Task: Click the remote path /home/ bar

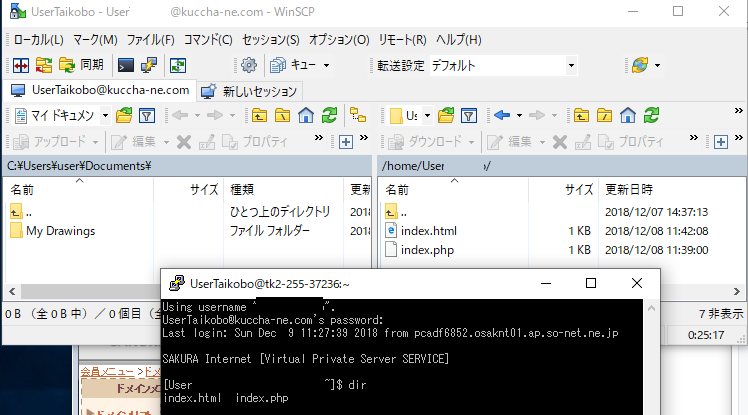Action: pyautogui.click(x=561, y=166)
